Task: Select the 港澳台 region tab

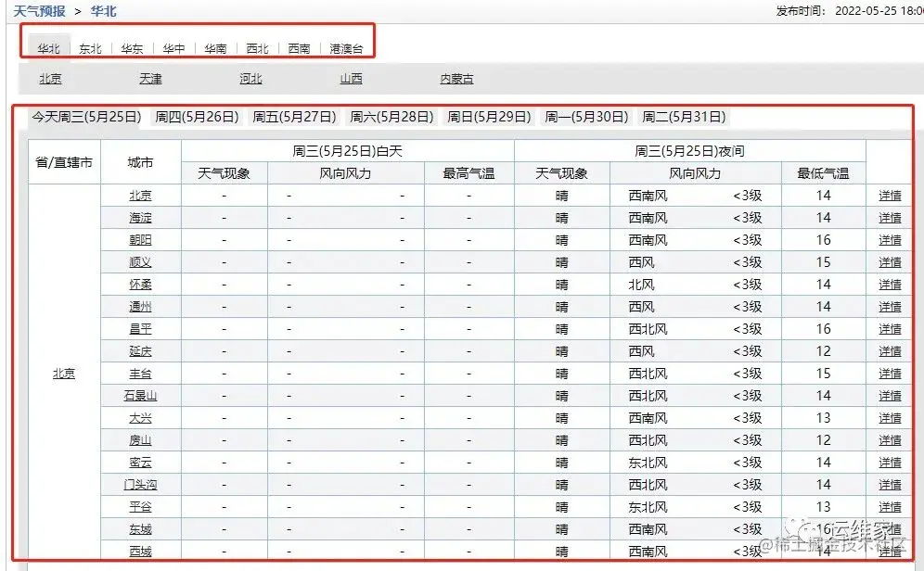Action: tap(346, 49)
